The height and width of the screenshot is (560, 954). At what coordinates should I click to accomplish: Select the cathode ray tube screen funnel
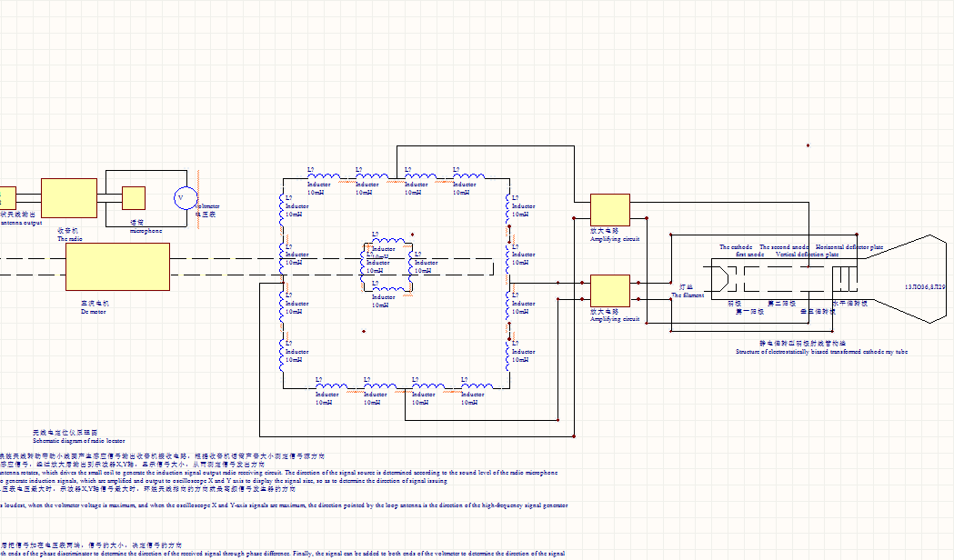point(907,278)
